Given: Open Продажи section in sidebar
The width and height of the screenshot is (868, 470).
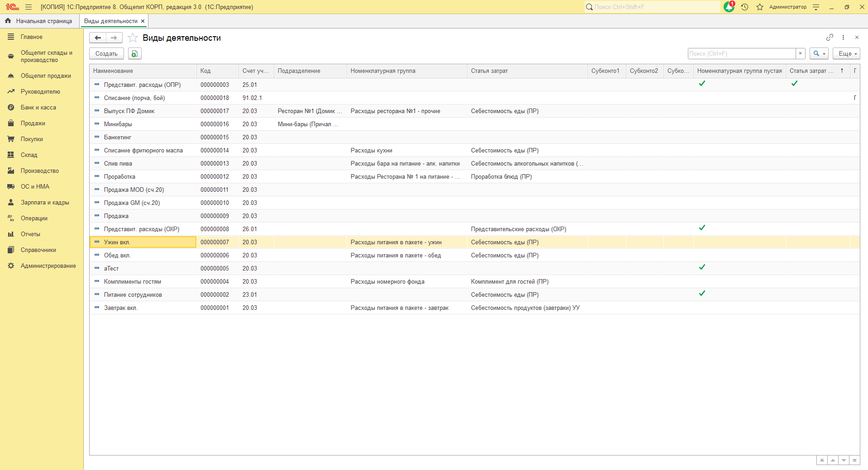Looking at the screenshot, I should tap(33, 123).
